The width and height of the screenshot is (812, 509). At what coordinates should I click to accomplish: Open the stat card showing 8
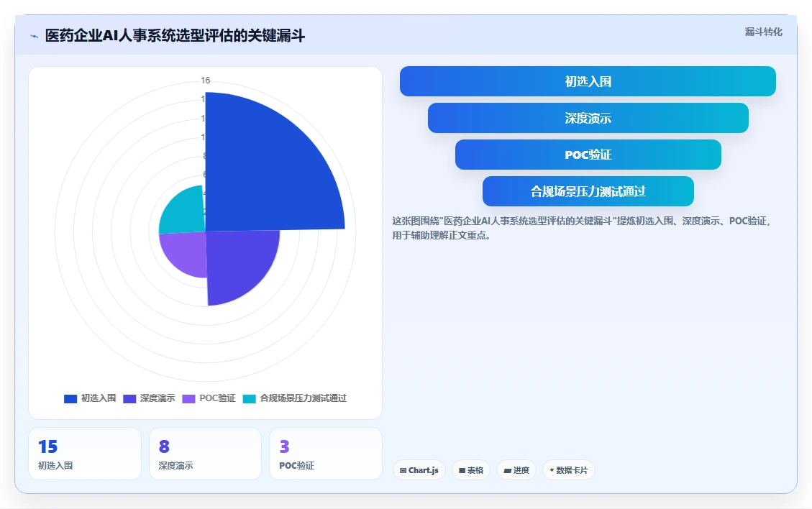(x=205, y=454)
